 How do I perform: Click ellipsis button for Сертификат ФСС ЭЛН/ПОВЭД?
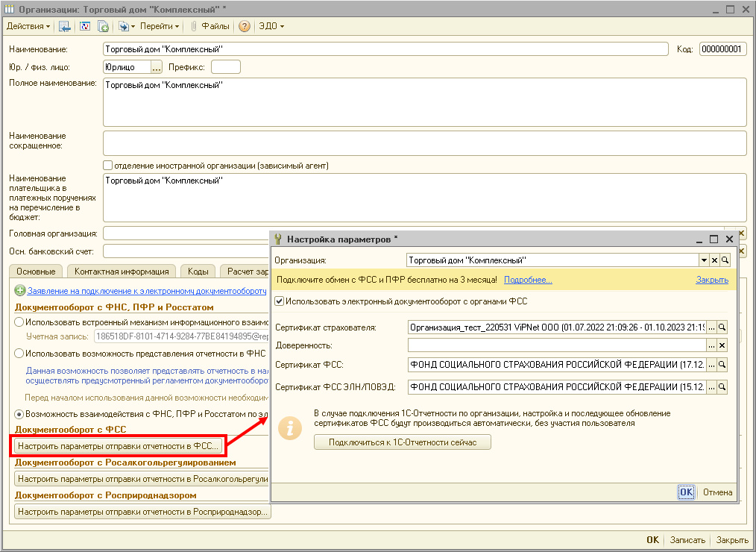711,387
